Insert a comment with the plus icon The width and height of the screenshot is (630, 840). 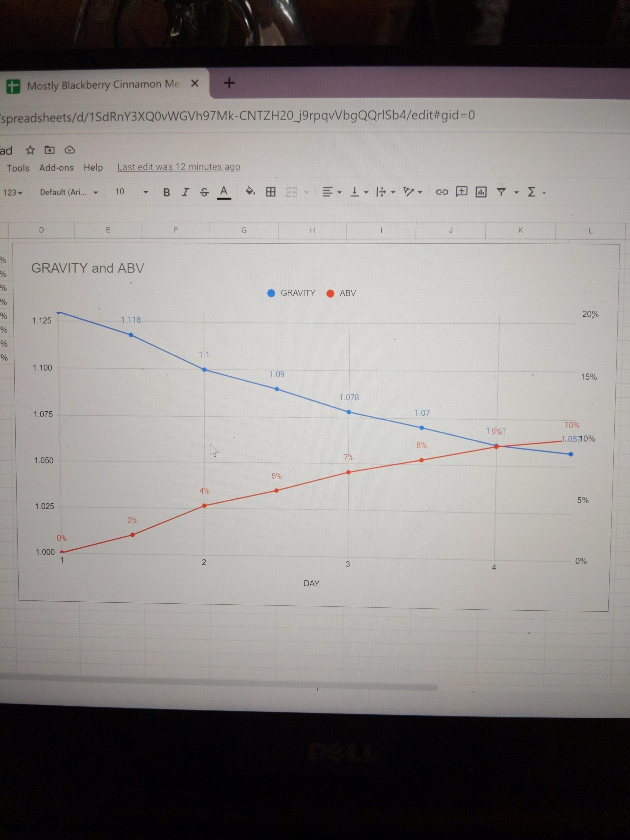click(461, 191)
